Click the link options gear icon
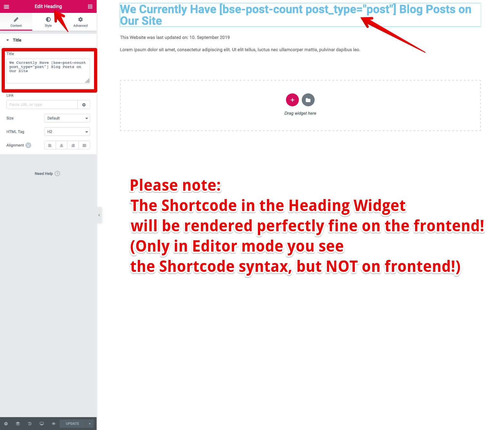Image resolution: width=504 pixels, height=430 pixels. tap(84, 105)
